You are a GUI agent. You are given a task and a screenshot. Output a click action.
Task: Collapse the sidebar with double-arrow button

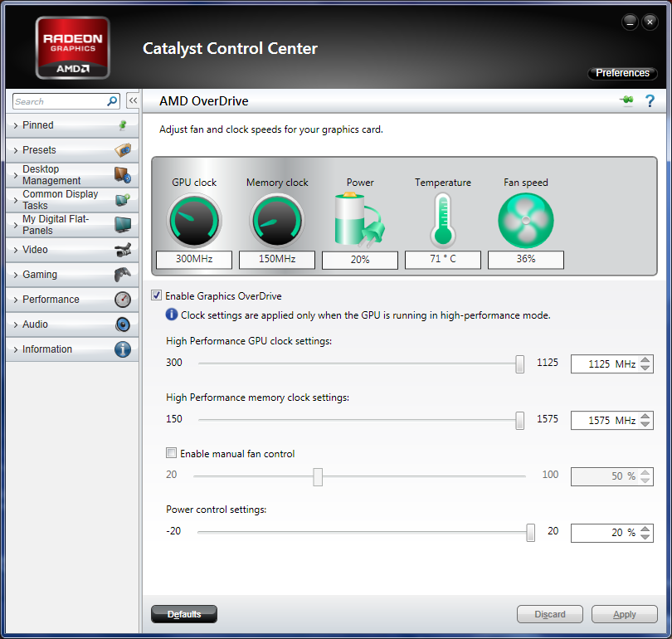click(133, 101)
